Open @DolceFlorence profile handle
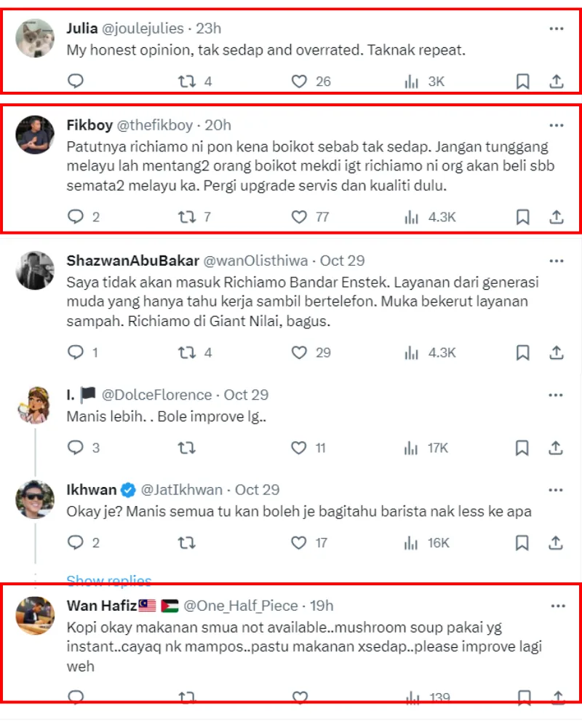582x728 pixels. tap(156, 395)
